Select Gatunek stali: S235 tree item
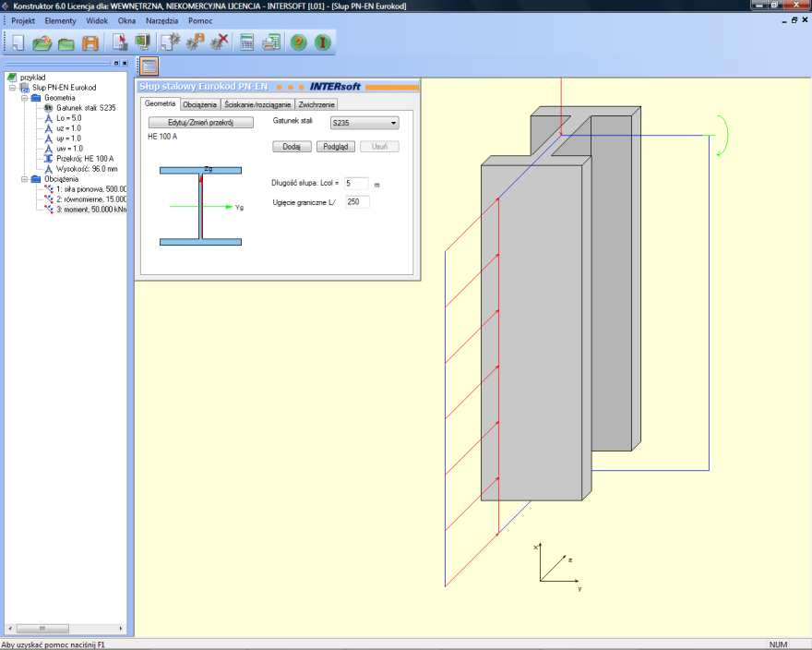Image resolution: width=812 pixels, height=650 pixels. (86, 108)
